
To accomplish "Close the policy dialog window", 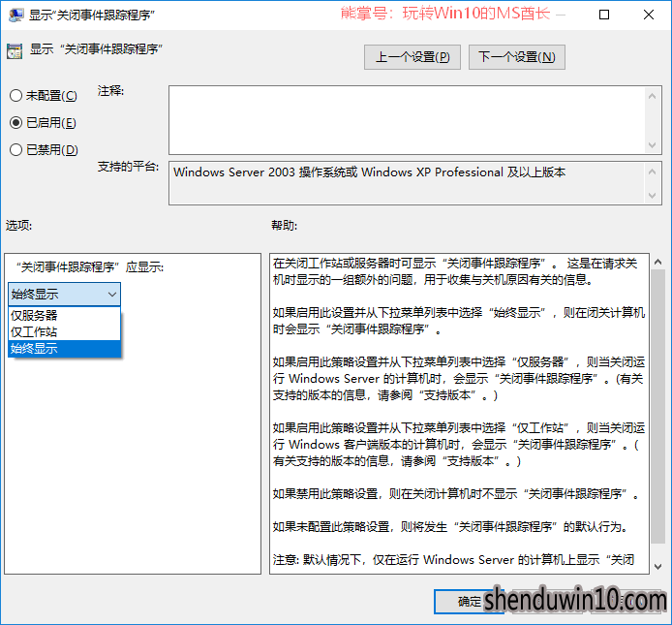I will point(649,15).
